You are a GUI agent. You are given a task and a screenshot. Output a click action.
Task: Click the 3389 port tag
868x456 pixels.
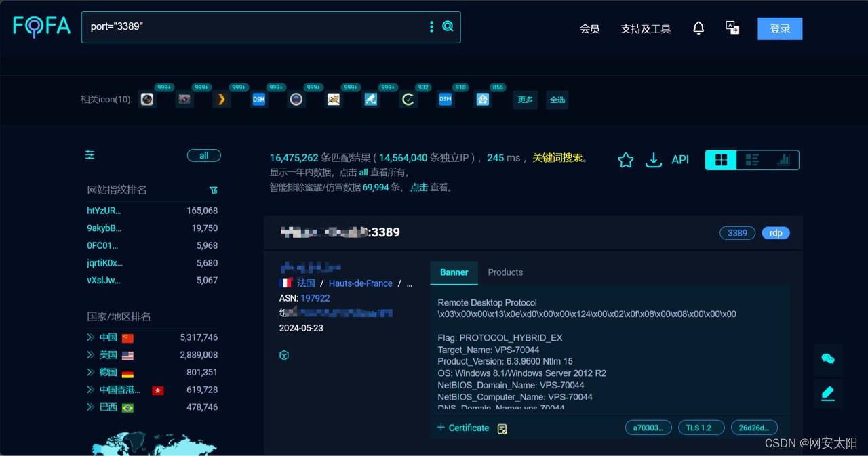tap(737, 233)
